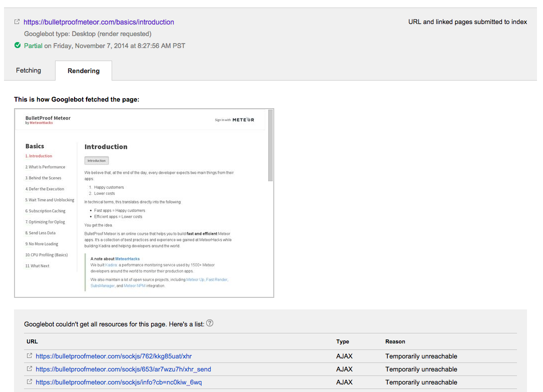
Task: Click the Introduction heading in the preview
Action: [106, 147]
